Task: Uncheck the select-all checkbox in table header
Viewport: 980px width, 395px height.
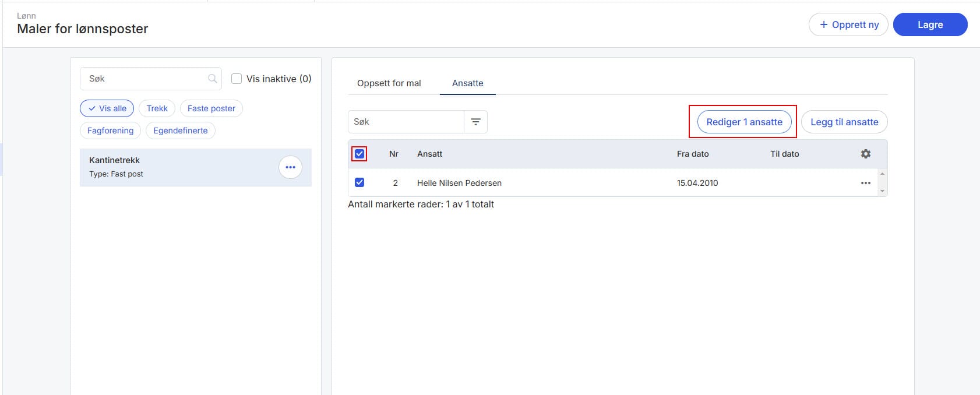Action: [359, 154]
